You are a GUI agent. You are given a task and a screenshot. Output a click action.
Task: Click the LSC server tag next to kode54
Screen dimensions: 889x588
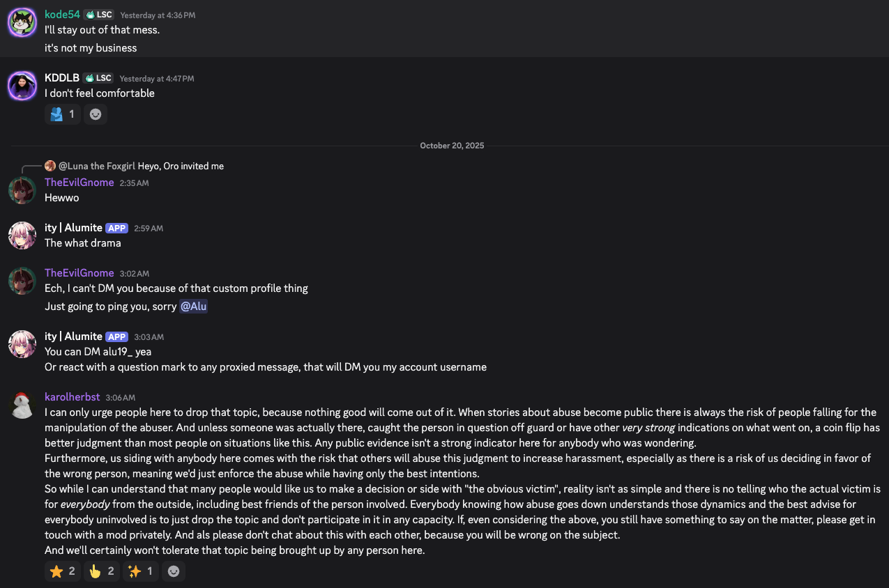point(99,15)
